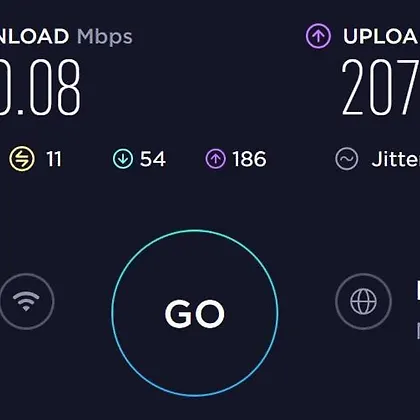Click the 0.08 download speed value
Screen dimensions: 420x420
tap(40, 87)
